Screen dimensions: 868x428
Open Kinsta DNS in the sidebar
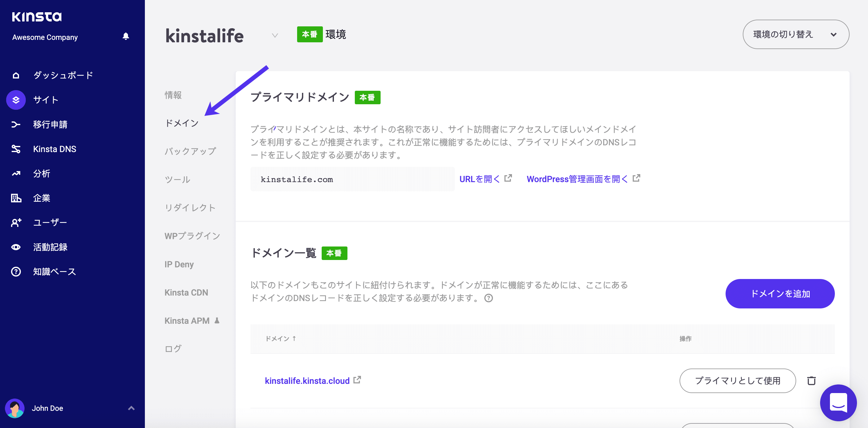(55, 149)
